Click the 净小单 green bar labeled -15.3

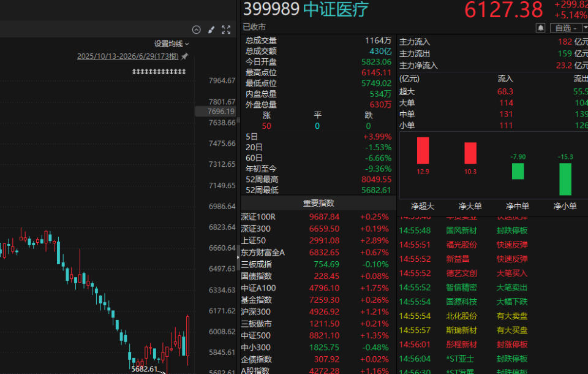click(565, 180)
